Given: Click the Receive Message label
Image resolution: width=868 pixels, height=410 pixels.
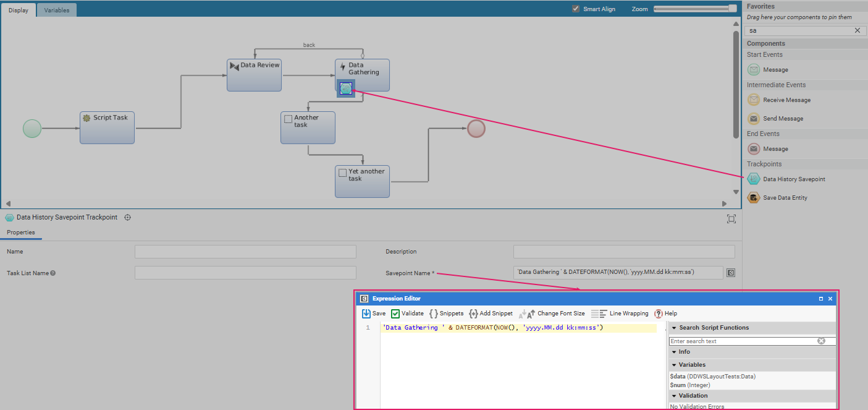Looking at the screenshot, I should tap(786, 100).
